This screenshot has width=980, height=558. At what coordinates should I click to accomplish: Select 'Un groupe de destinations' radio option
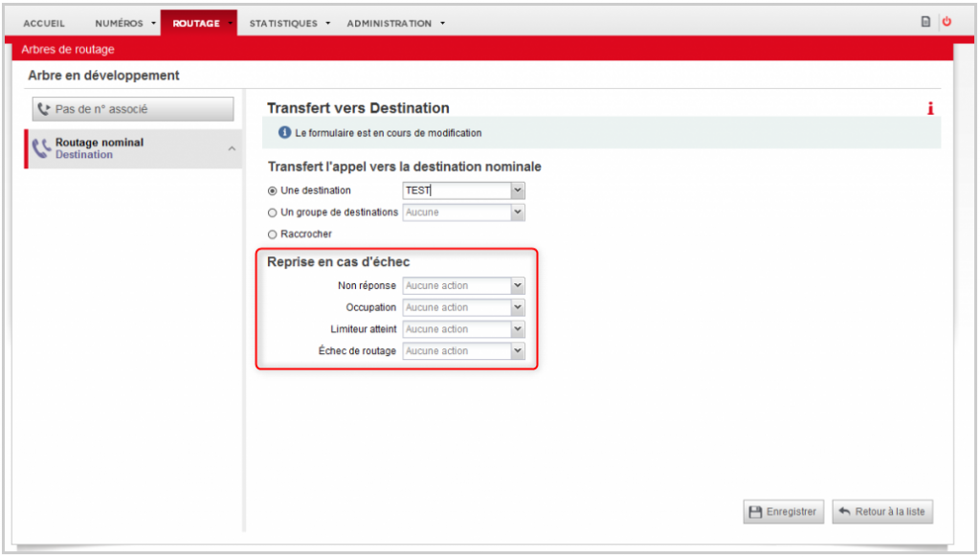tap(273, 212)
